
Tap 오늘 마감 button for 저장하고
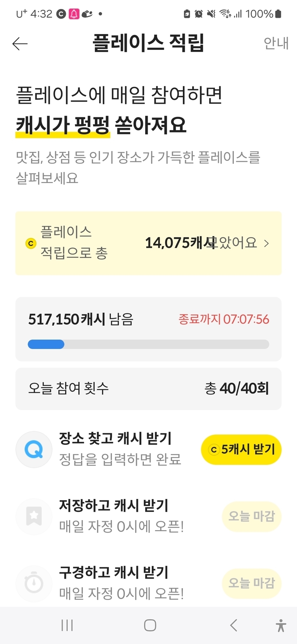pos(252,516)
